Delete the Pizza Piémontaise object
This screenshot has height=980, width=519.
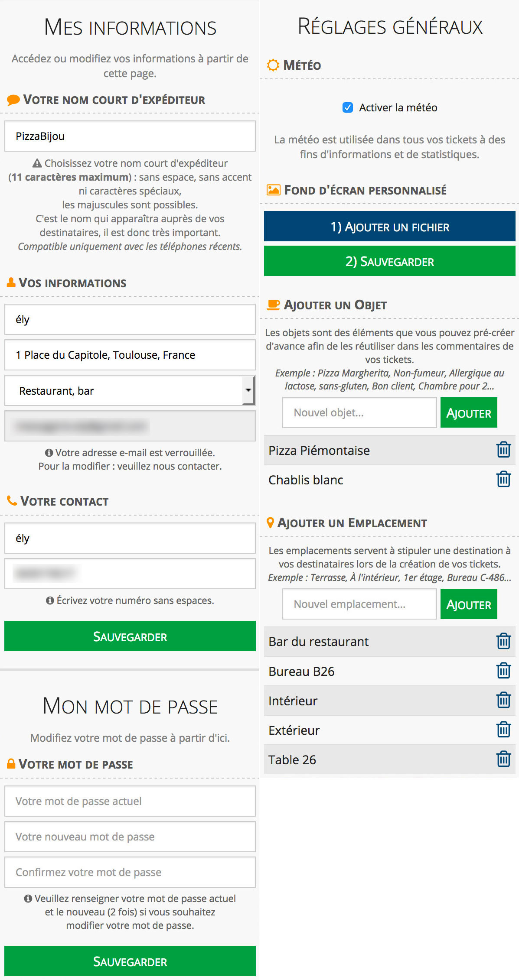pos(503,450)
